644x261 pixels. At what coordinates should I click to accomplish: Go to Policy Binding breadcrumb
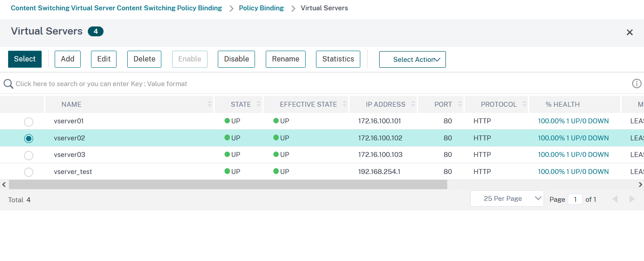[261, 8]
